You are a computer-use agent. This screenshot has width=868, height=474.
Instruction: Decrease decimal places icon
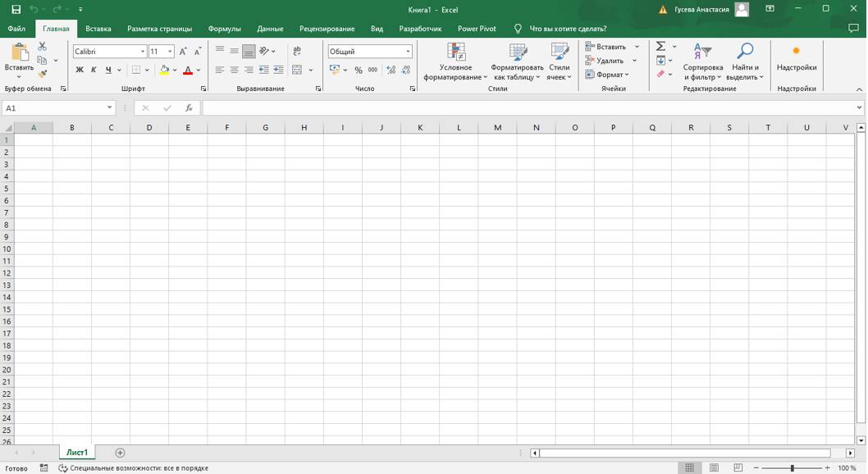(406, 70)
